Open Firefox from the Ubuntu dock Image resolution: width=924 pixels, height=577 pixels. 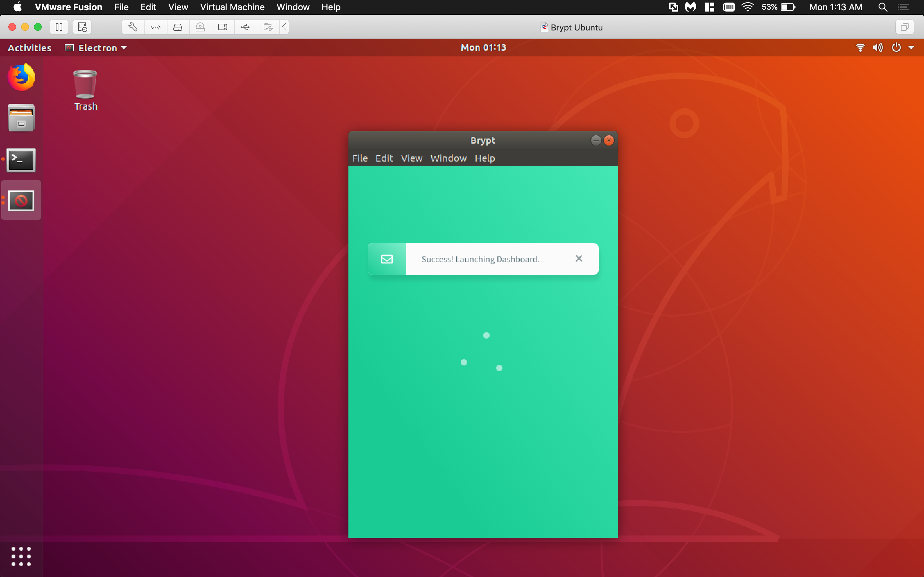21,78
